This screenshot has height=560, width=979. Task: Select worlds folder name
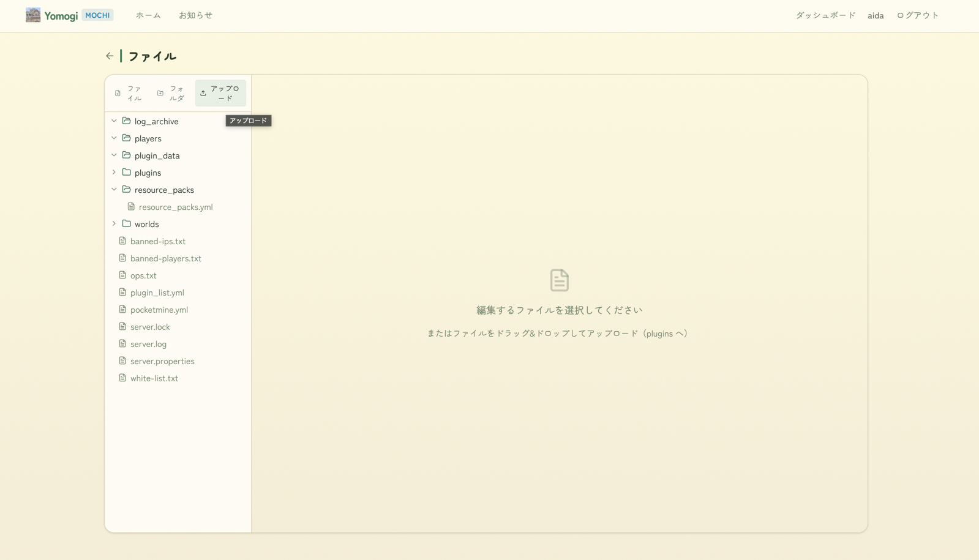point(147,224)
